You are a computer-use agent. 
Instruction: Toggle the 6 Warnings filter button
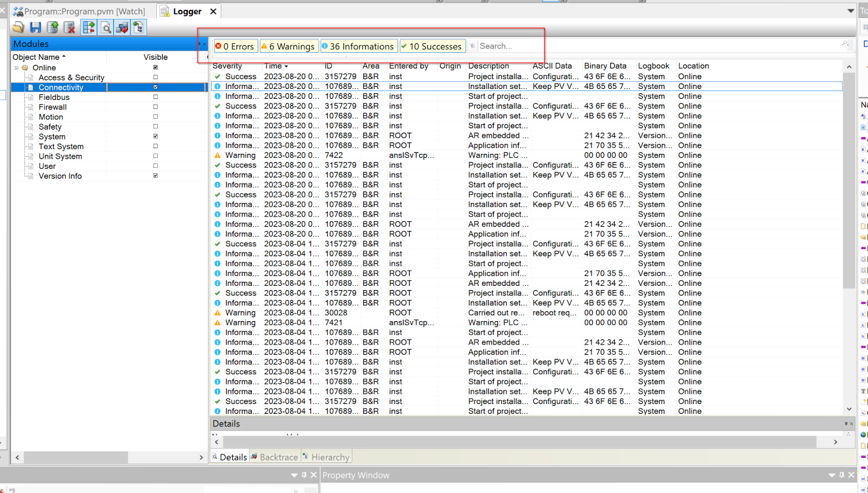pos(288,47)
